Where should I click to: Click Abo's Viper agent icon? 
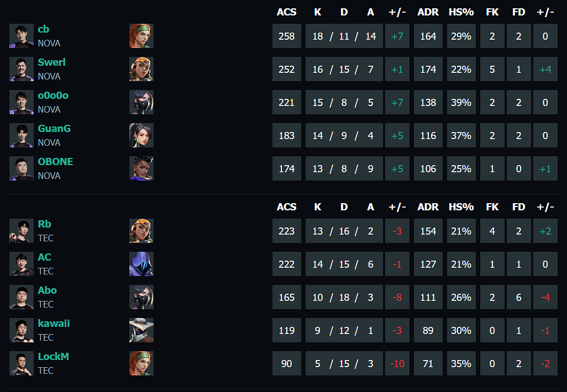141,297
